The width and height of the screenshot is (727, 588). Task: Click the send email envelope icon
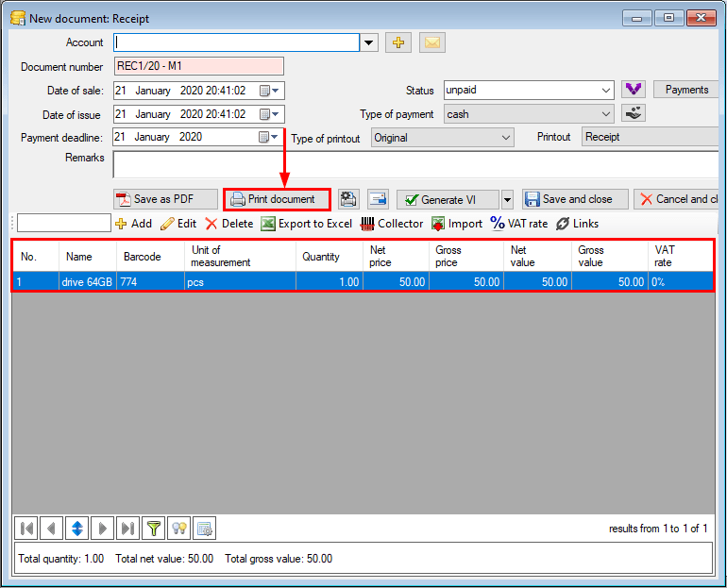[432, 42]
